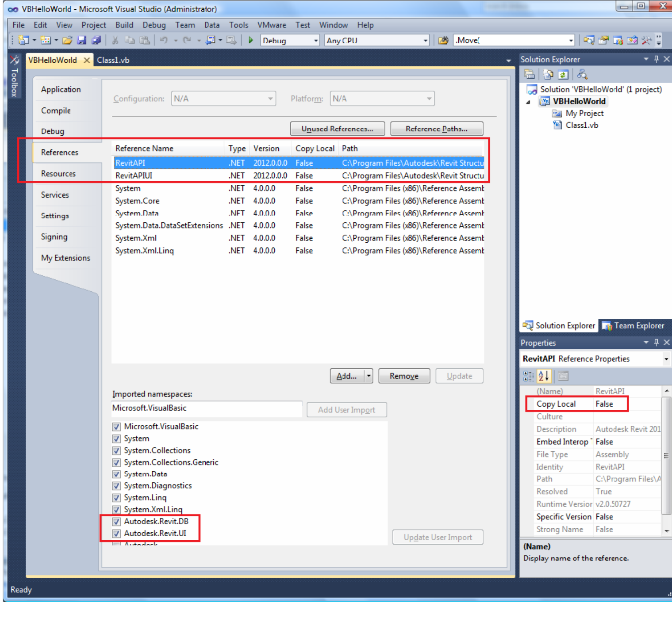
Task: Click the View Class Diagram icon in Solution Explorer
Action: pyautogui.click(x=582, y=74)
